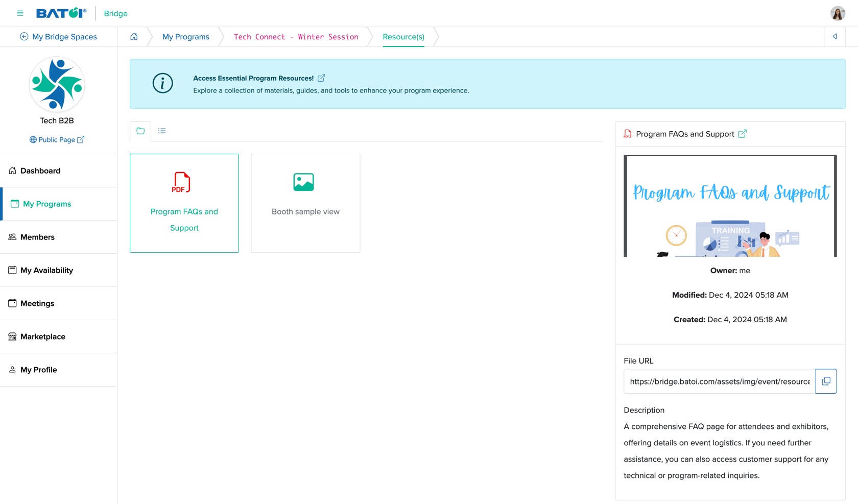The image size is (858, 504).
Task: Collapse the right panel arrow icon
Action: tap(835, 37)
